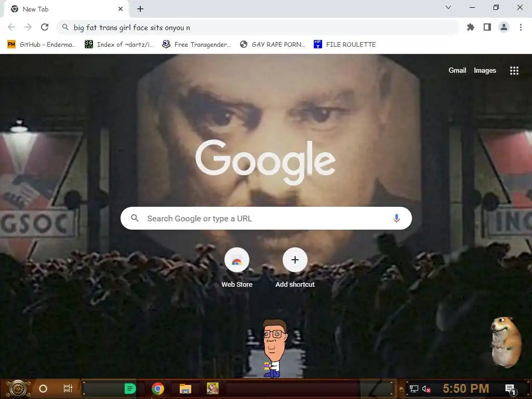Open the Extensions puzzle-piece menu
This screenshot has height=399, width=532.
[471, 27]
